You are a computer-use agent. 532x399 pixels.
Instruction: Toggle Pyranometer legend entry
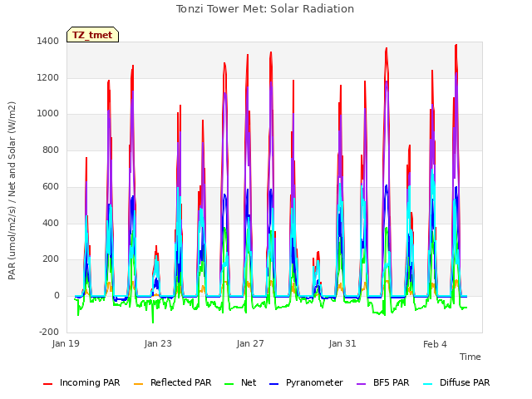coord(306,382)
